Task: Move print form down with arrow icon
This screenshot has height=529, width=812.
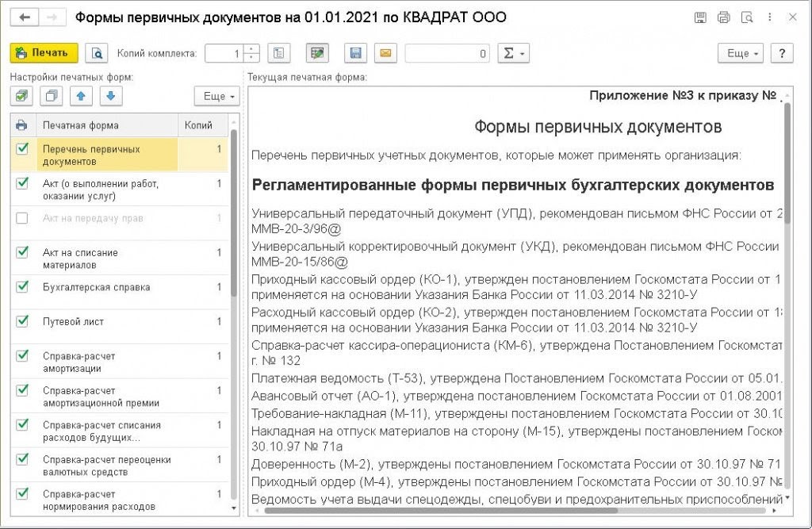Action: pos(110,96)
